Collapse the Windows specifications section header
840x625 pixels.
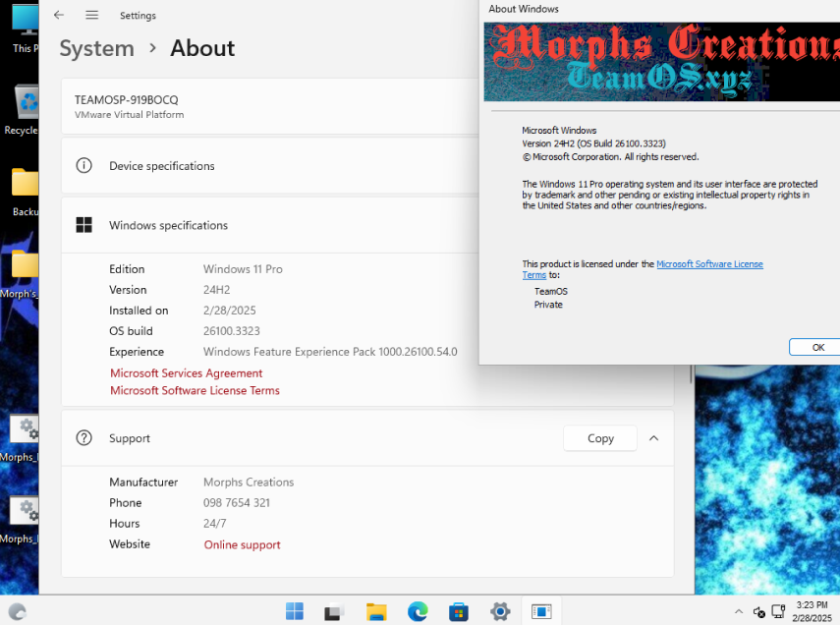(270, 225)
